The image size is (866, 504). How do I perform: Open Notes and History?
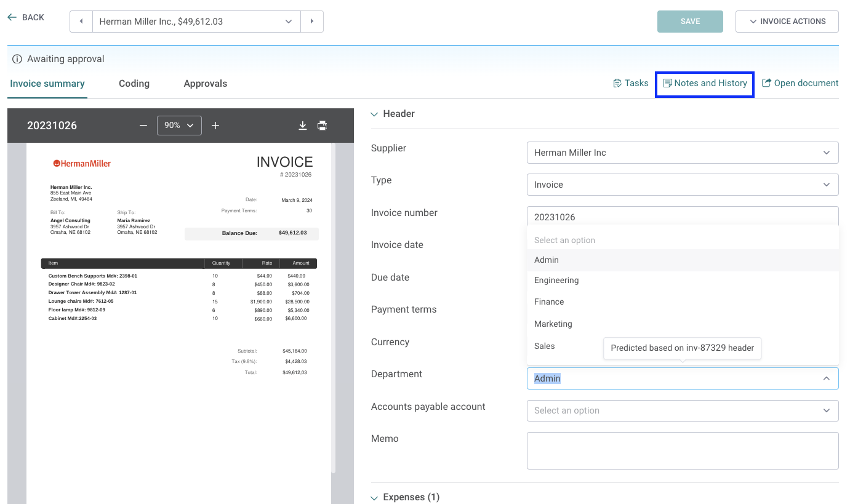tap(704, 83)
